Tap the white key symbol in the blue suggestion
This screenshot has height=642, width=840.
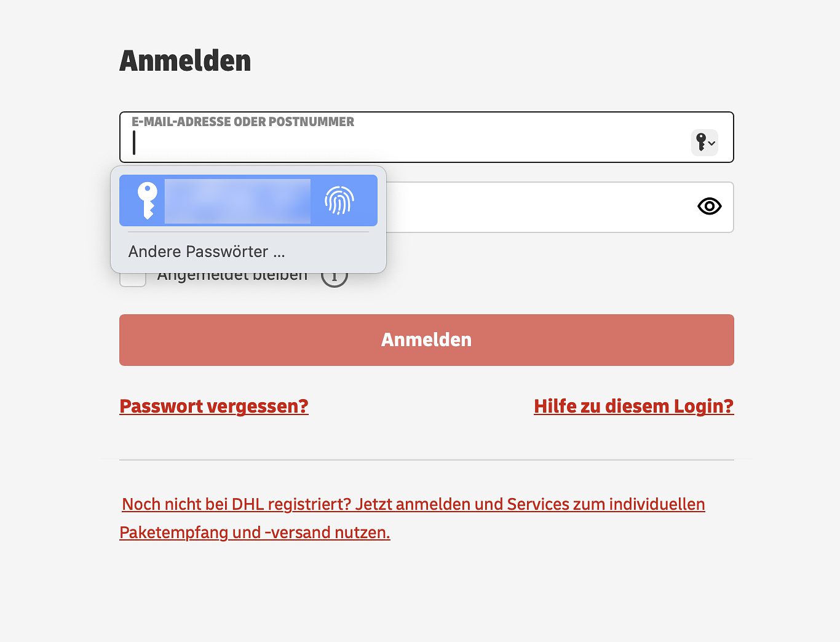147,200
